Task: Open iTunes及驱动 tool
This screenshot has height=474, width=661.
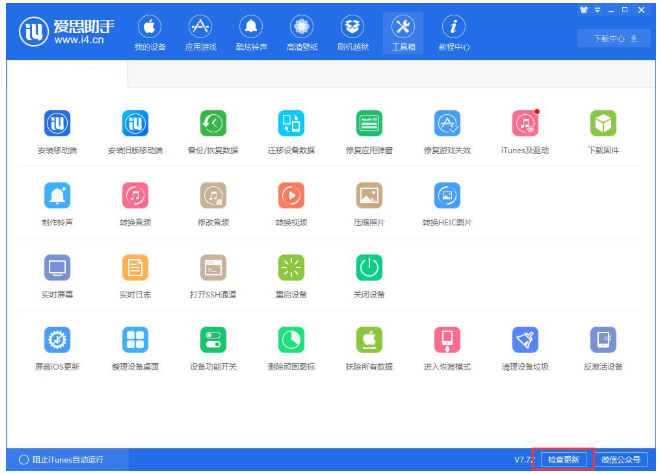Action: (x=525, y=132)
